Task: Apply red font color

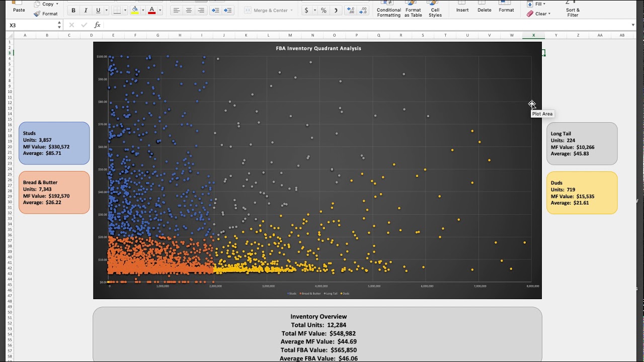Action: [x=152, y=11]
